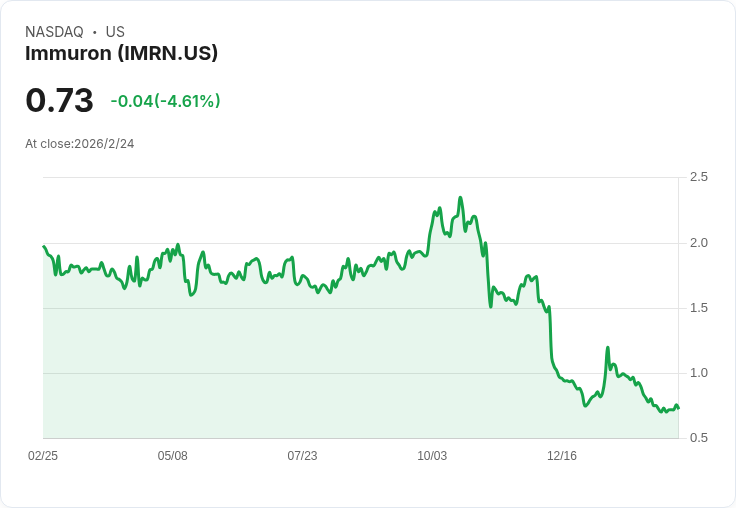The height and width of the screenshot is (508, 736).
Task: Click the starting point of the price line
Action: 44,247
